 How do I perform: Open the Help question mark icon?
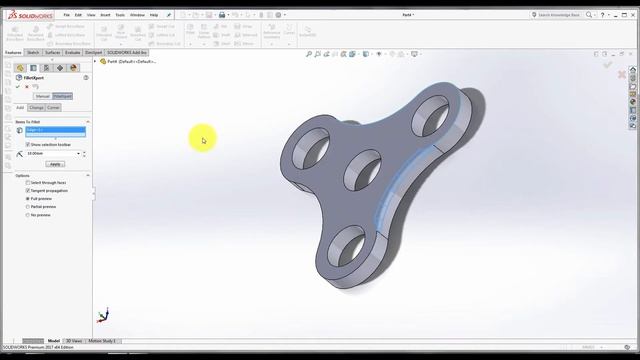[602, 15]
